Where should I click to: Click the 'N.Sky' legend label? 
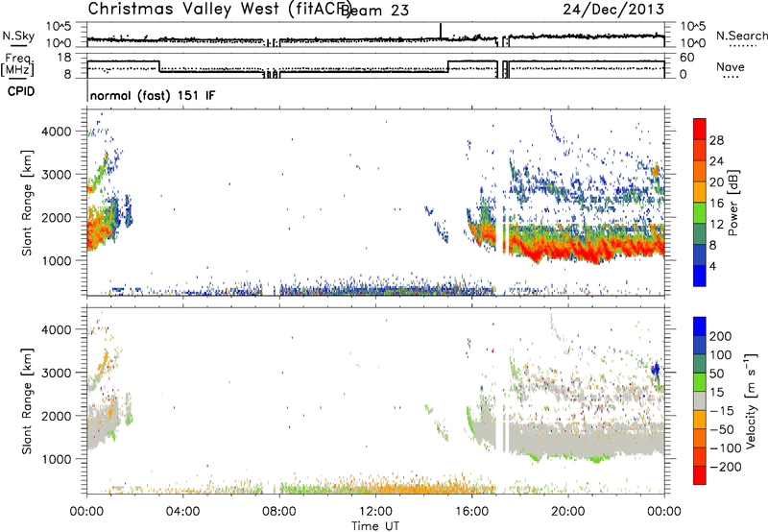[18, 36]
